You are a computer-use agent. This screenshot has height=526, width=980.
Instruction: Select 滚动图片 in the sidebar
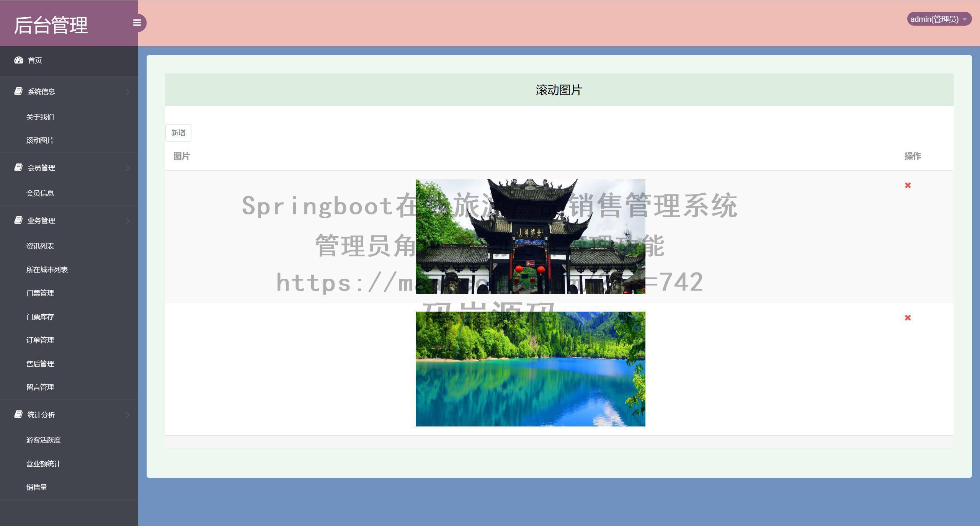pos(40,140)
